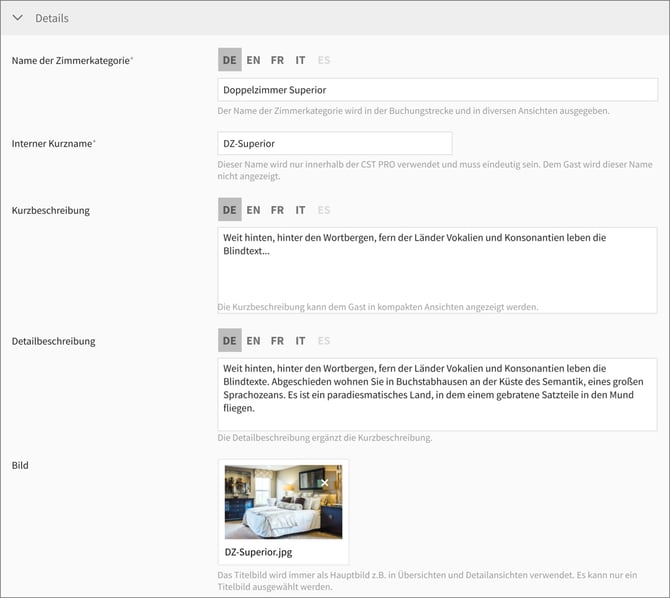
Task: Click the Doppelzimmer Superior name field
Action: pyautogui.click(x=437, y=90)
